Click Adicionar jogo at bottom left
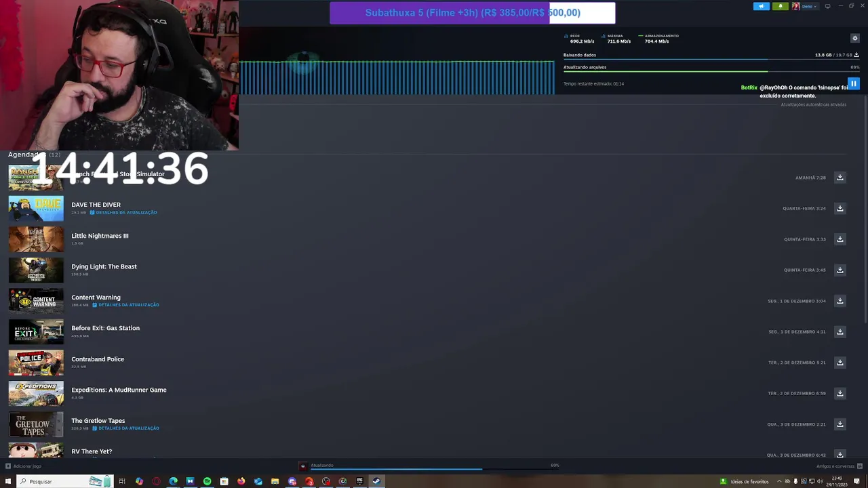 point(23,466)
